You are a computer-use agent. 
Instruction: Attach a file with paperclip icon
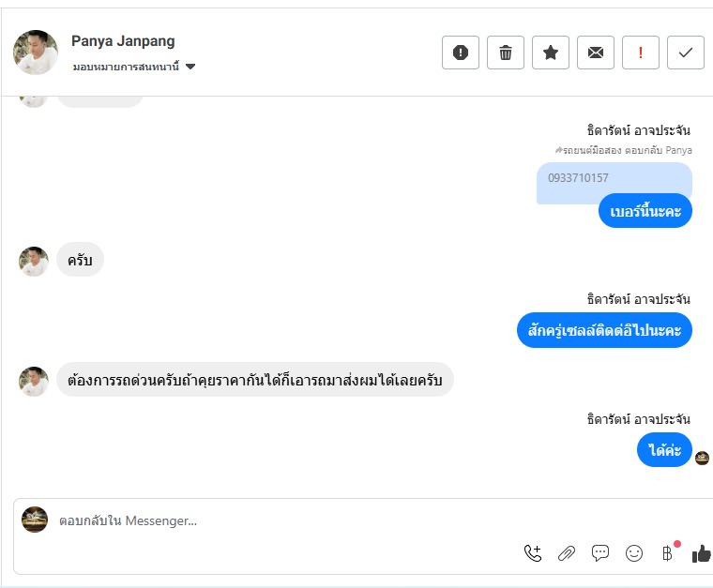click(x=567, y=553)
